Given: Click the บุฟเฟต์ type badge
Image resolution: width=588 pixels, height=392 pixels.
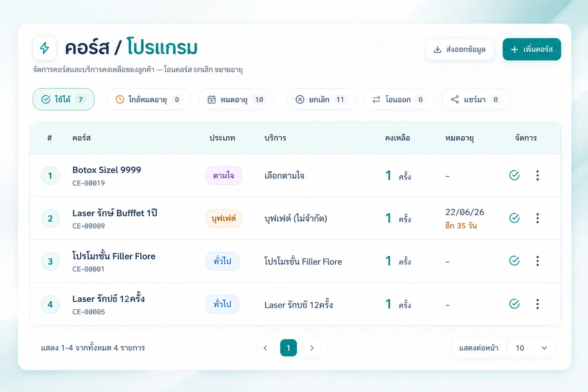Looking at the screenshot, I should [224, 219].
